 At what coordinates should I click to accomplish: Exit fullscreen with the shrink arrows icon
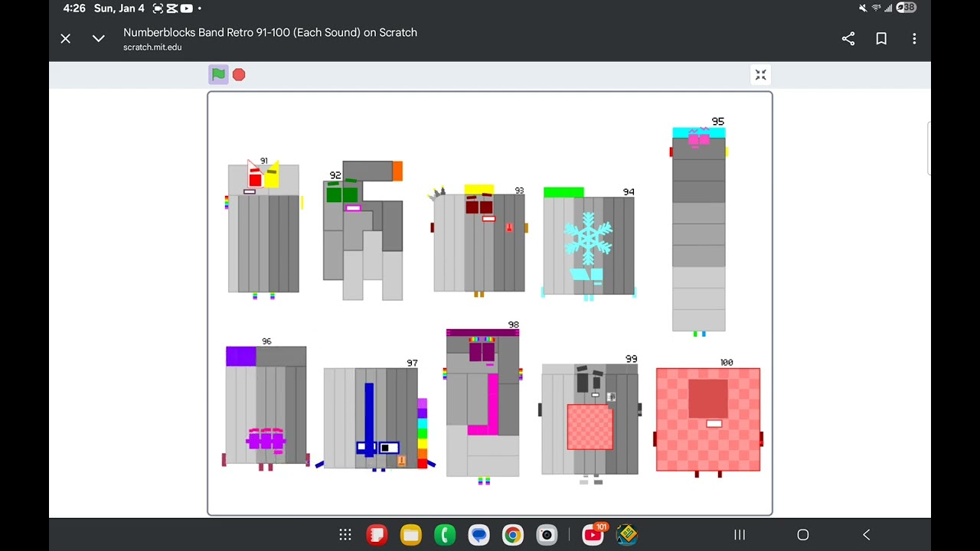(x=760, y=74)
